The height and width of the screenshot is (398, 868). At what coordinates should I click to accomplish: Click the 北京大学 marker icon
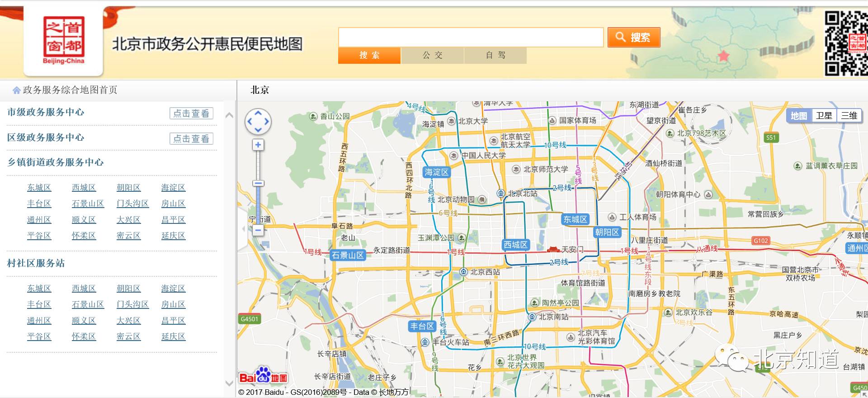pyautogui.click(x=451, y=121)
